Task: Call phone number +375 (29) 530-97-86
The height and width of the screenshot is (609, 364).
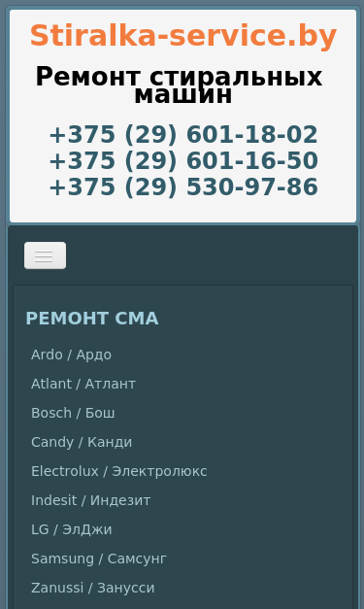Action: [183, 186]
